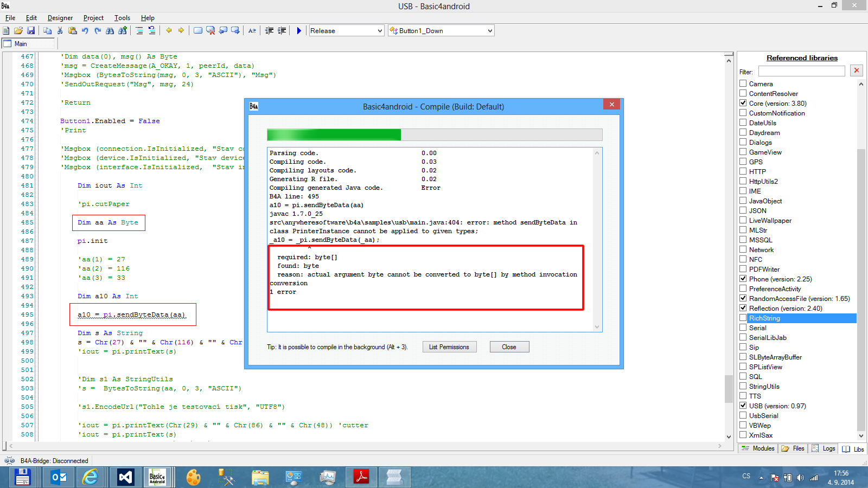
Task: Click the compile log scroll down arrow
Action: tap(597, 327)
